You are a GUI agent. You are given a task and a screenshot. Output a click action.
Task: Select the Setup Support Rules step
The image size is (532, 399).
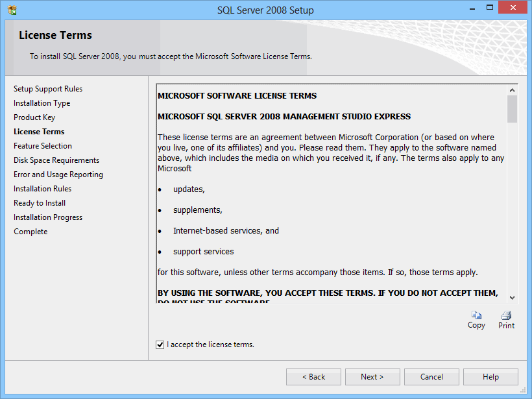tap(48, 89)
